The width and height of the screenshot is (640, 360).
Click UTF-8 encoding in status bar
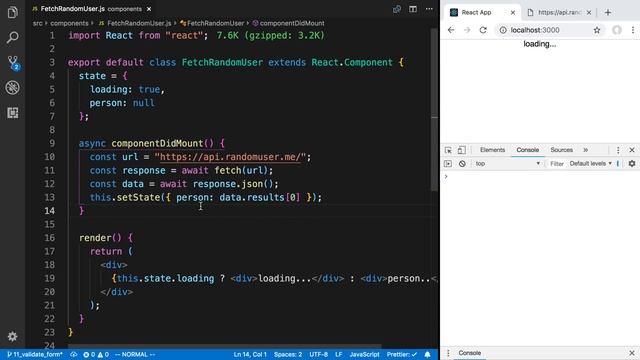(318, 354)
